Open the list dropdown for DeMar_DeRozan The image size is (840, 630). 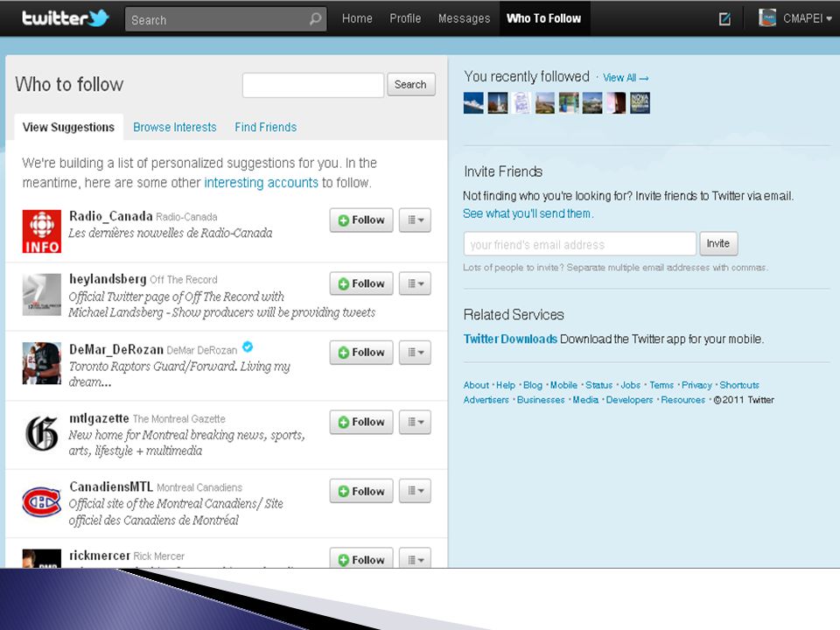pyautogui.click(x=415, y=353)
